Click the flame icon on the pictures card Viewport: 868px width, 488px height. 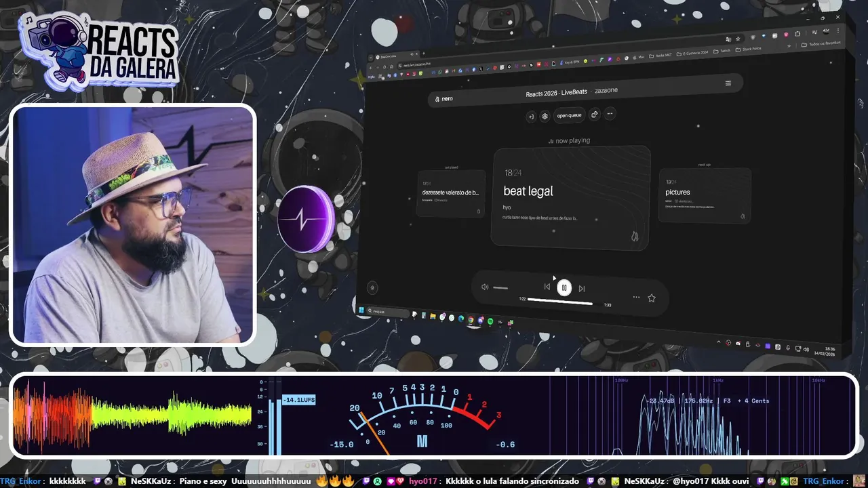click(x=742, y=216)
